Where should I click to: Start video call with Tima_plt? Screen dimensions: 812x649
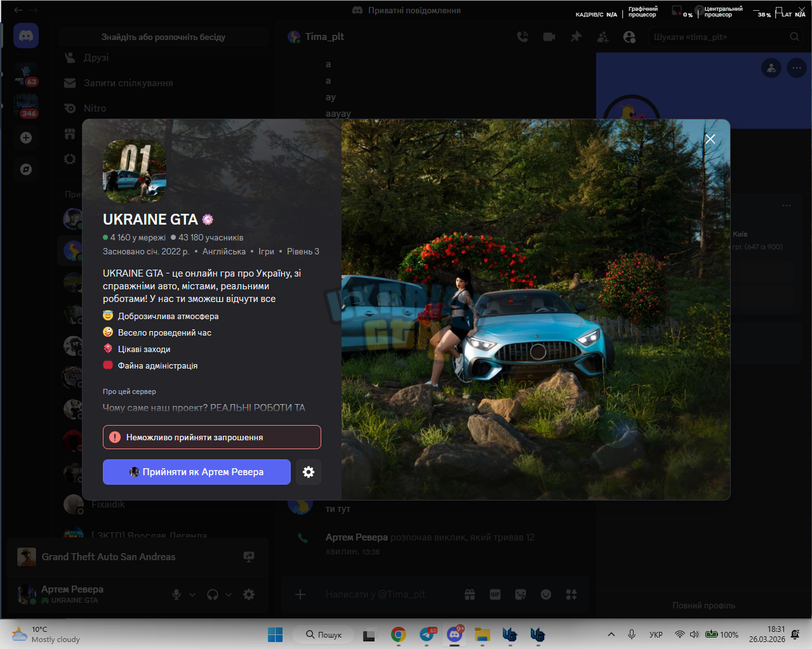pyautogui.click(x=549, y=37)
